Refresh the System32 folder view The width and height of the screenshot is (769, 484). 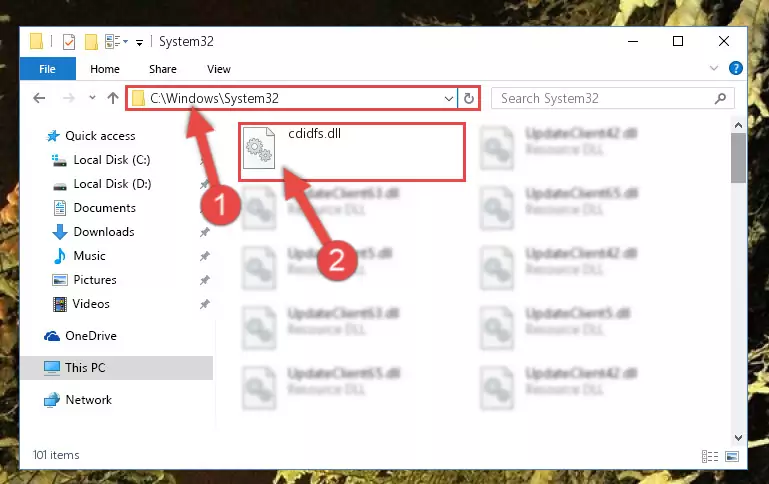click(469, 99)
